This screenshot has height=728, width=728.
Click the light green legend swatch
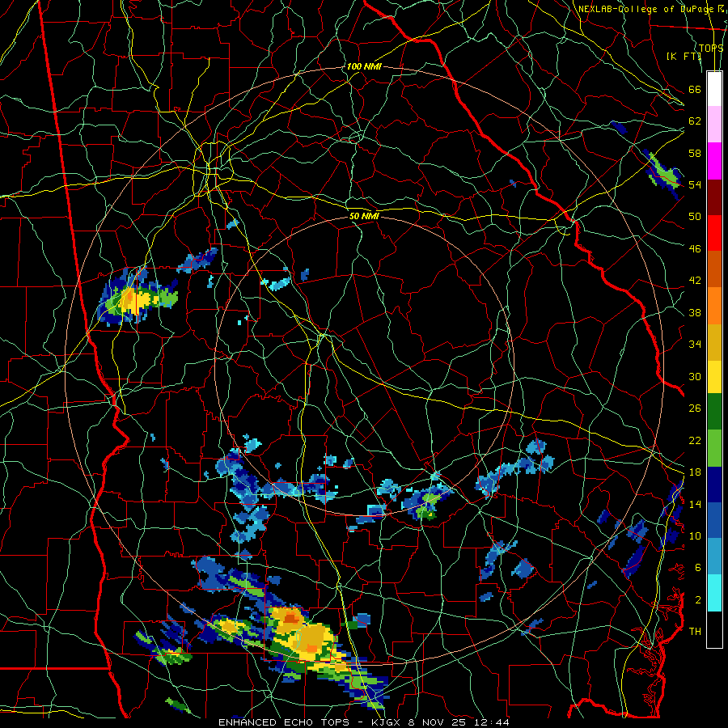(714, 448)
